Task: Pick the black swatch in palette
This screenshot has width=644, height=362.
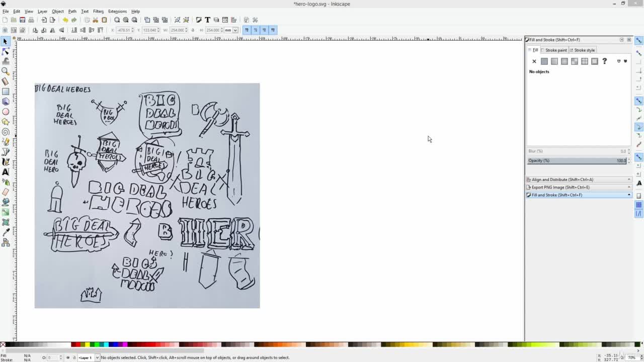Action: pyautogui.click(x=9, y=344)
